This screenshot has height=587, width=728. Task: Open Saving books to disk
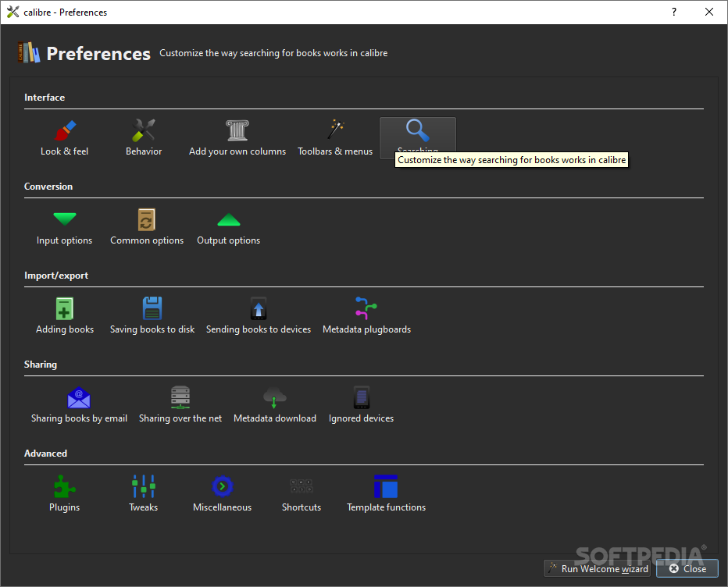[x=152, y=316]
